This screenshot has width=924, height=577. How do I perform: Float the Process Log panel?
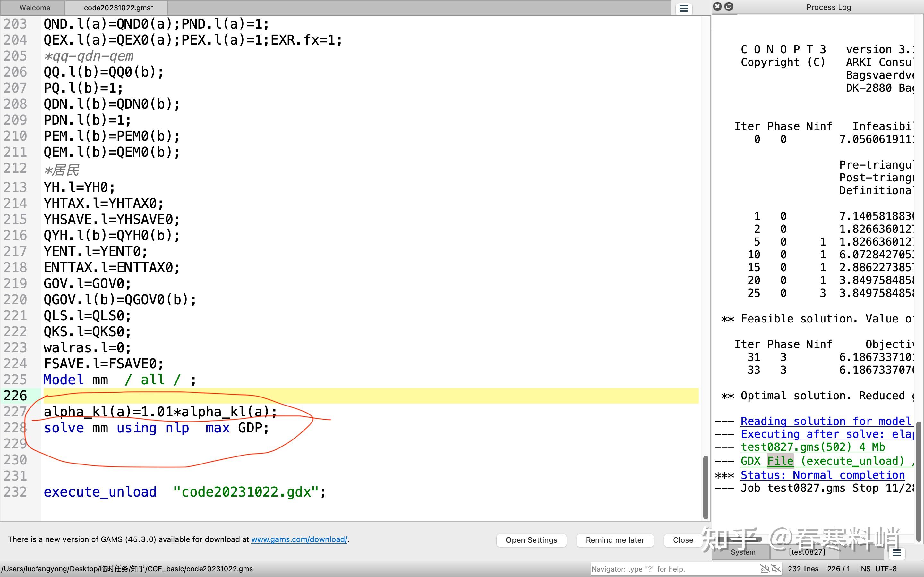coord(729,6)
